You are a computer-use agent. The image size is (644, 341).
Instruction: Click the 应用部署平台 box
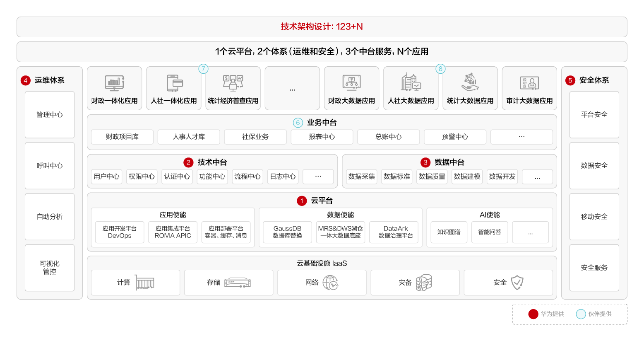pyautogui.click(x=226, y=232)
